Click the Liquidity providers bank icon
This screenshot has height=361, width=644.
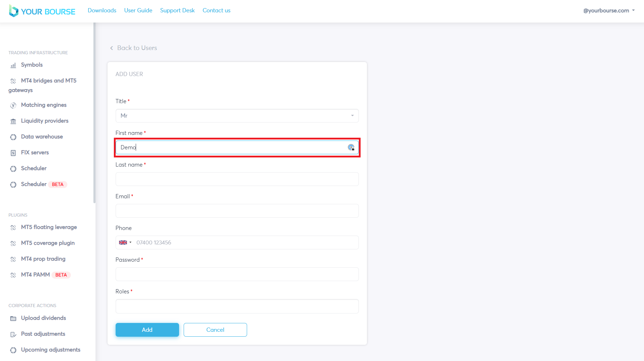(13, 121)
